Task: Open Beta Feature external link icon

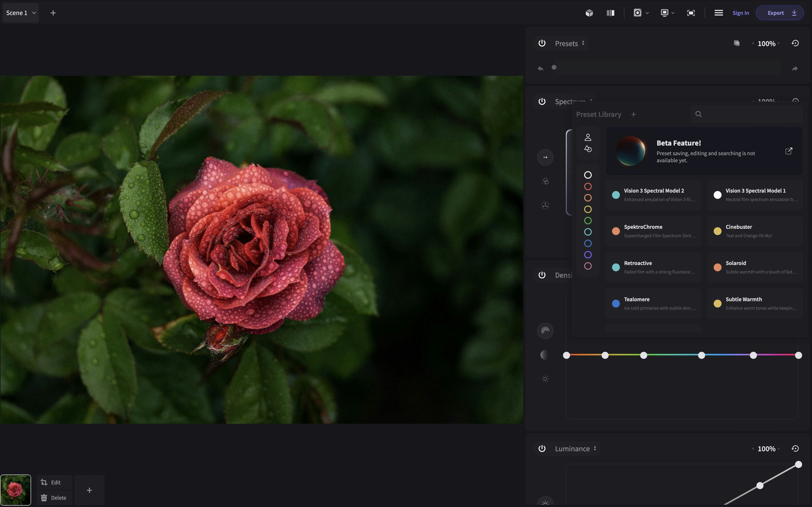Action: point(789,151)
